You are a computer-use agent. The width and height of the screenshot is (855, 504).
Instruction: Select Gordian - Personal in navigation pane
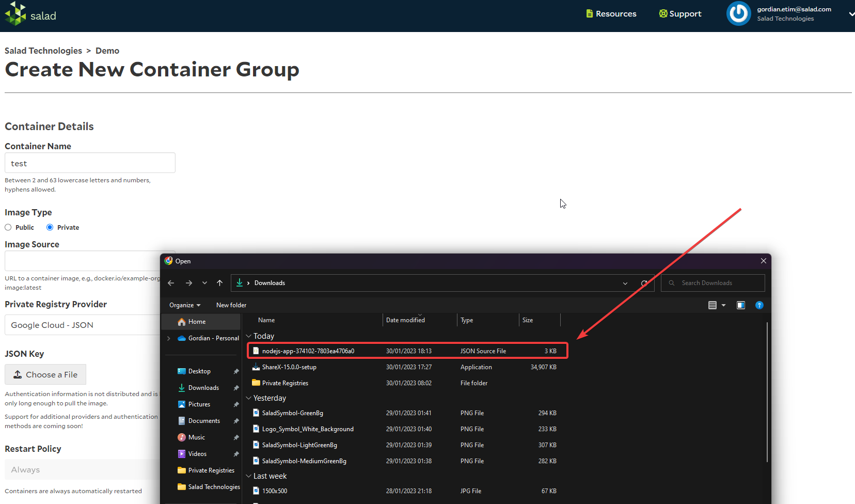click(x=208, y=338)
